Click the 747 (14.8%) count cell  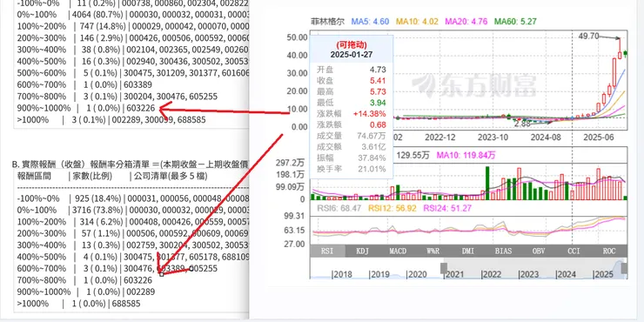pos(101,26)
